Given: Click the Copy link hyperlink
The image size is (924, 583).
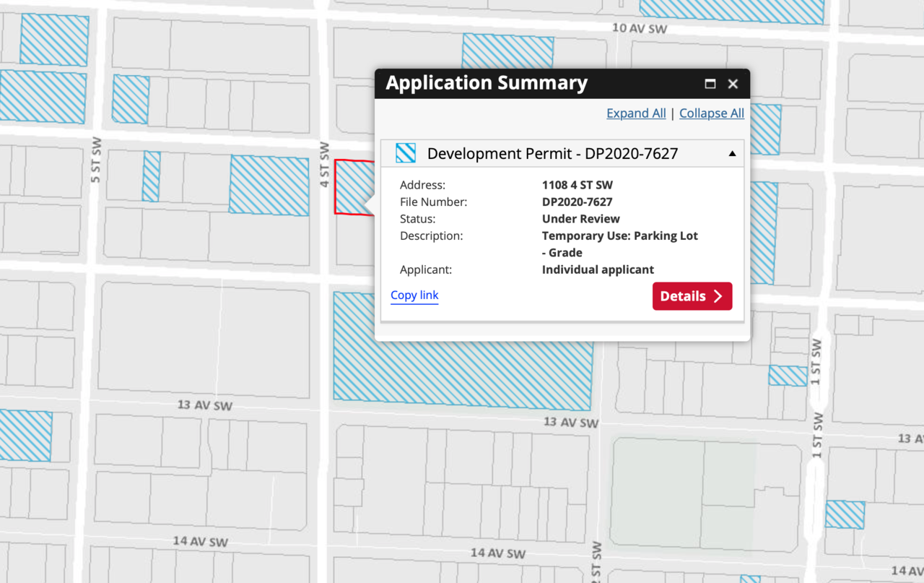Looking at the screenshot, I should tap(414, 295).
